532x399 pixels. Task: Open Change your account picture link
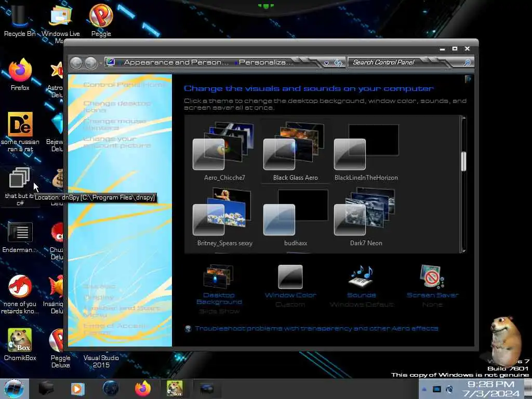coord(117,142)
